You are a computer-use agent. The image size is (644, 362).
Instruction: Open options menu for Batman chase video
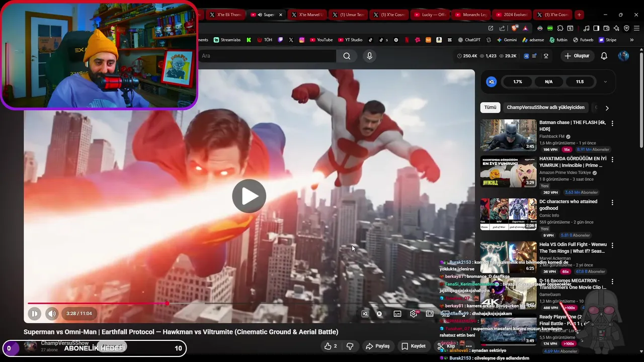(x=612, y=123)
